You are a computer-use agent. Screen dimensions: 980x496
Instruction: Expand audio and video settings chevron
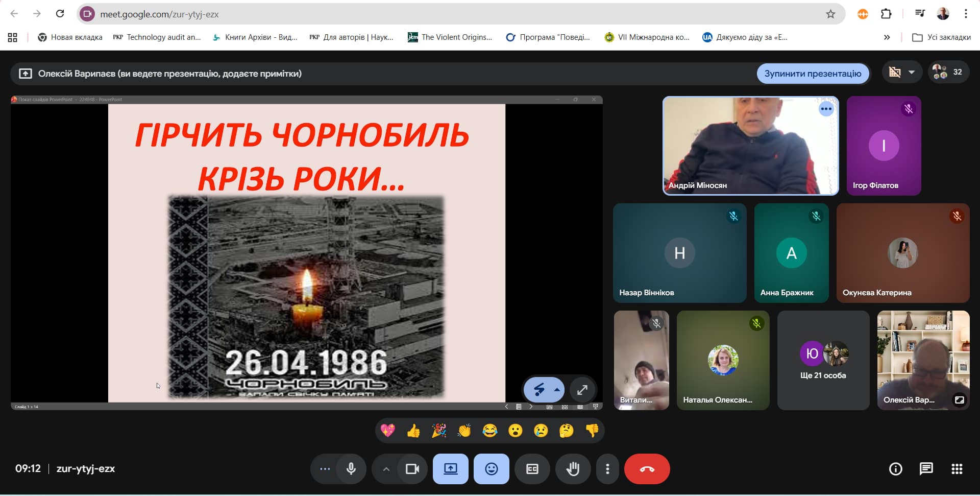pos(386,469)
